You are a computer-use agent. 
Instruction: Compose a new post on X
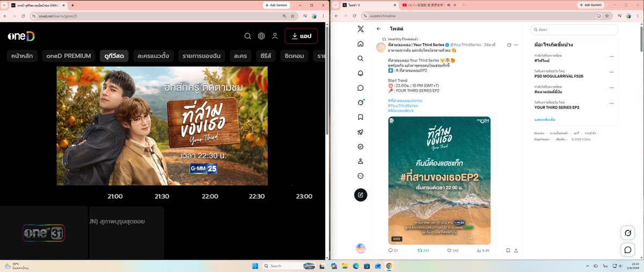[x=360, y=195]
